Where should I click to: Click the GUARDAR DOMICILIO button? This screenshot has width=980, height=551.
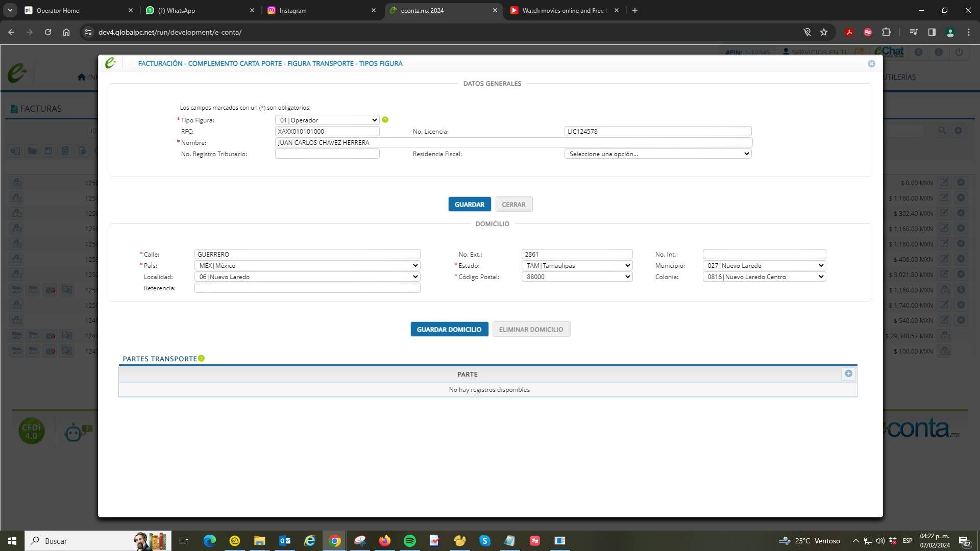449,330
